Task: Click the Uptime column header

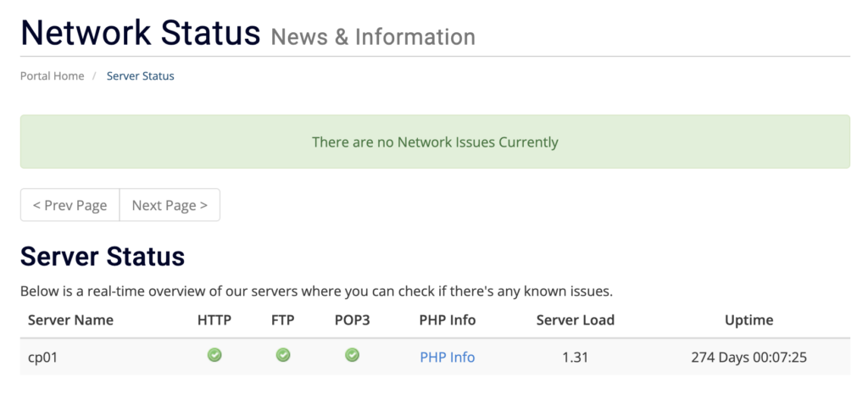Action: [748, 320]
